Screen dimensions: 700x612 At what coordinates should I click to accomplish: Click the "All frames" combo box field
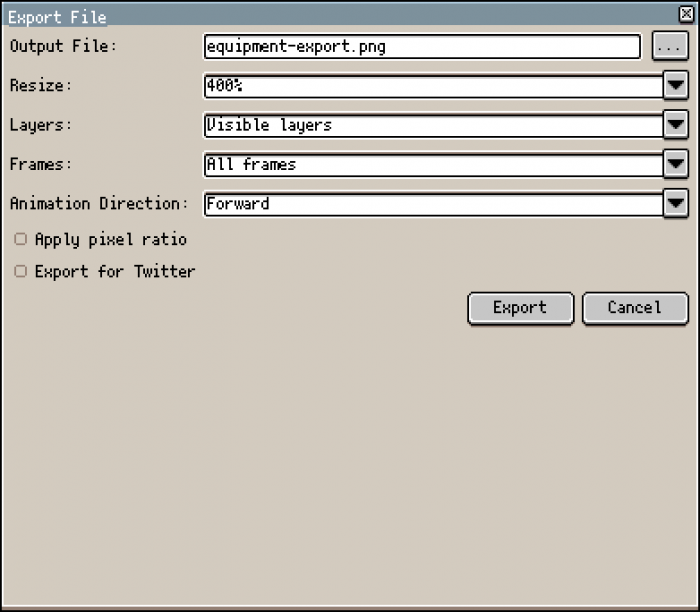(432, 164)
